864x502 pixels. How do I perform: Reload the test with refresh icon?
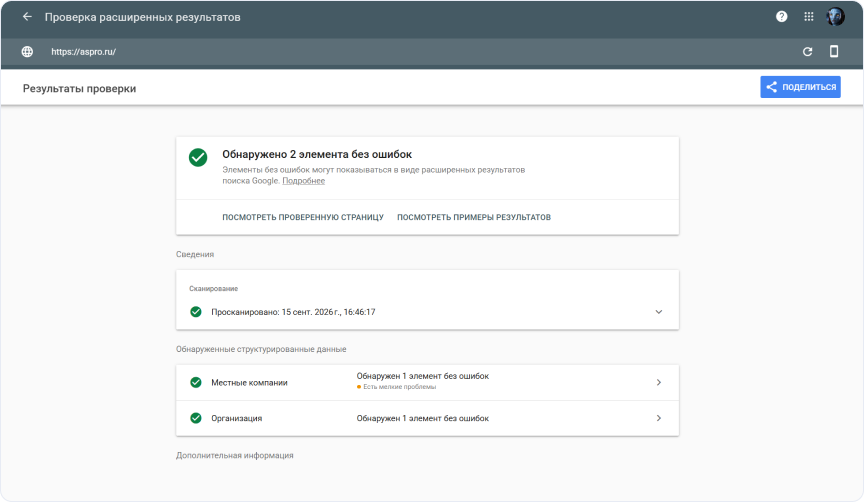point(807,52)
